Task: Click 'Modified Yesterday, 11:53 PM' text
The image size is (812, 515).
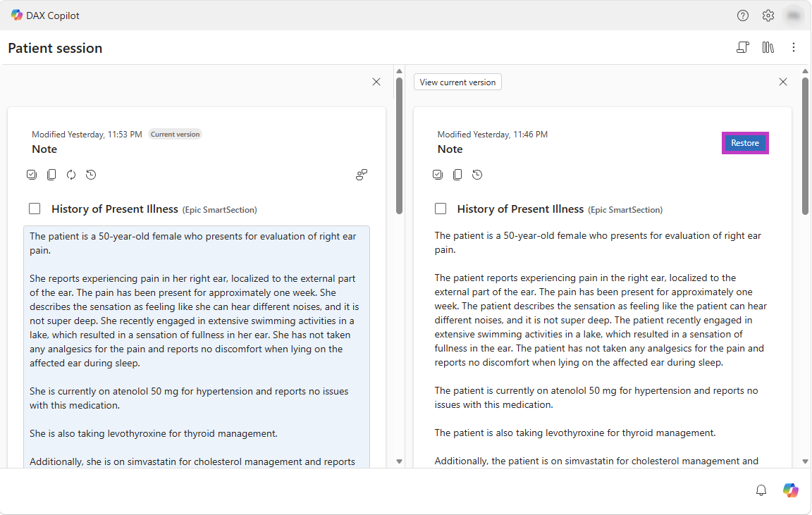Action: coord(87,134)
